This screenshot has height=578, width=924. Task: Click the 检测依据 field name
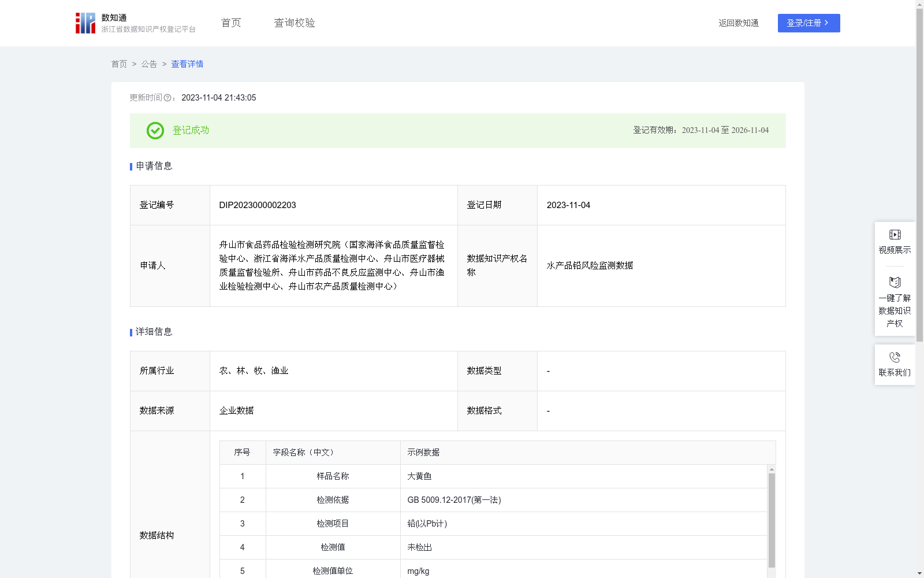click(333, 500)
